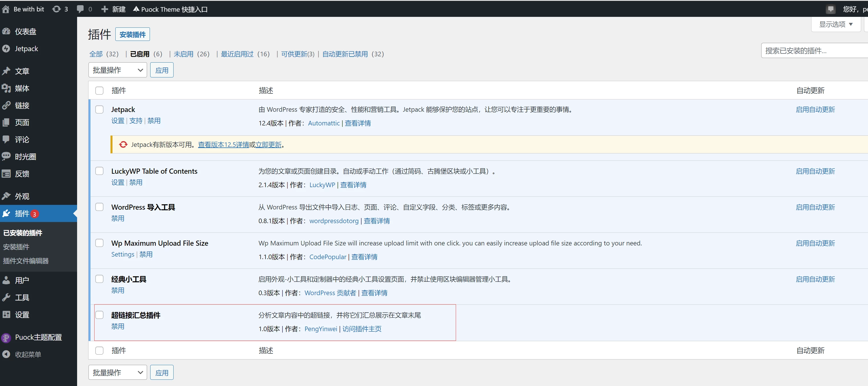Open the PengYinwei author link

click(321, 329)
